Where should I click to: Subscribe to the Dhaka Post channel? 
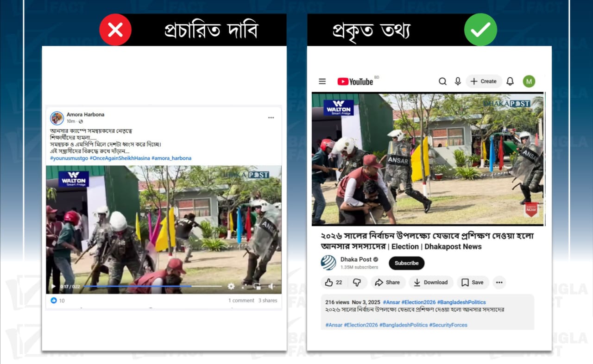coord(406,263)
